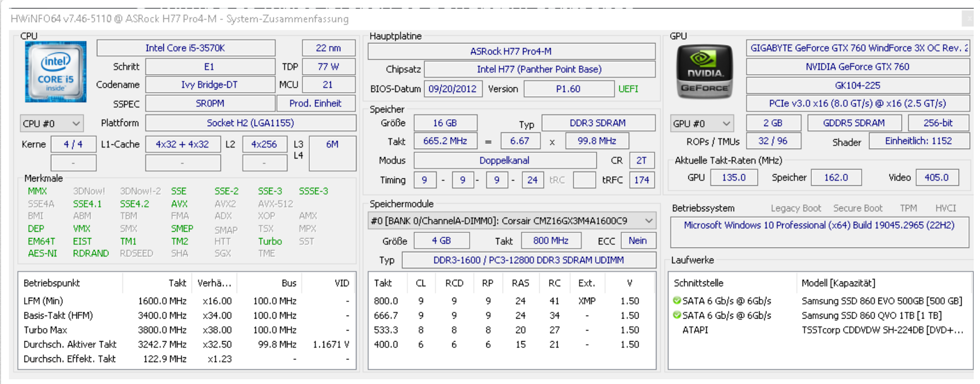Click the AES-NI feature flag
980x384 pixels.
[x=42, y=253]
